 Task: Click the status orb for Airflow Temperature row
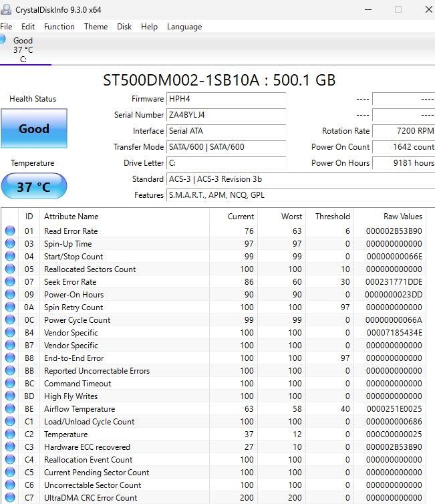click(10, 409)
